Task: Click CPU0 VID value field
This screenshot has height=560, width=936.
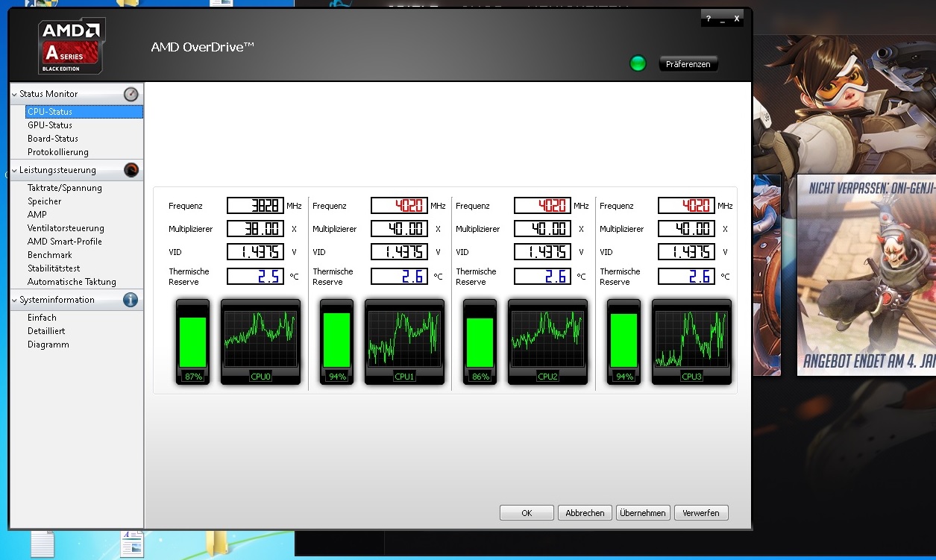Action: (255, 252)
